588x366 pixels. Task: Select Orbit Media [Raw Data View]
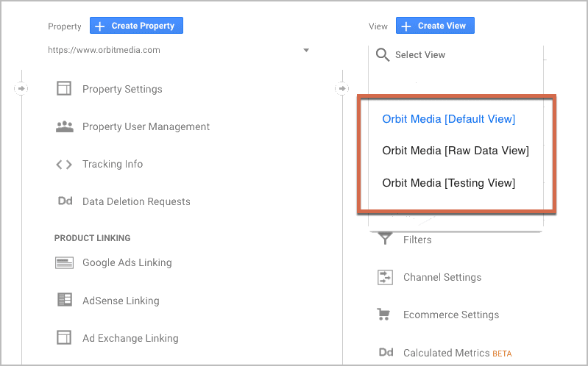point(456,151)
